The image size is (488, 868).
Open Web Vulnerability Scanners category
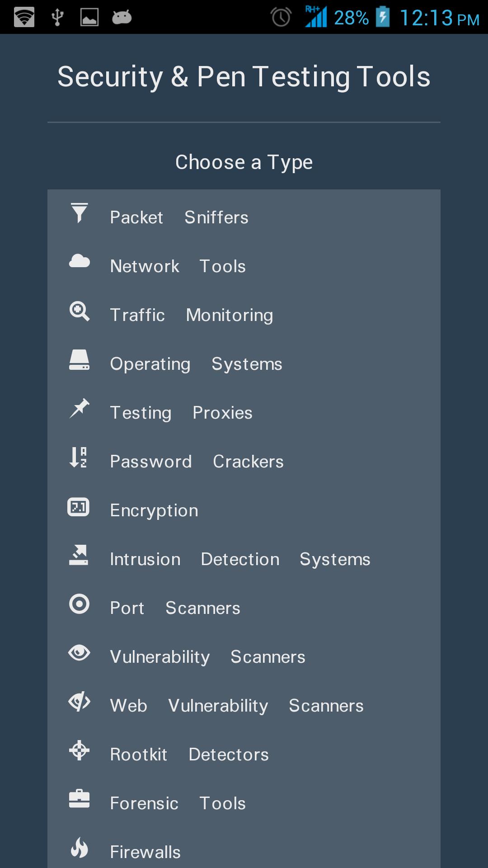click(x=244, y=706)
